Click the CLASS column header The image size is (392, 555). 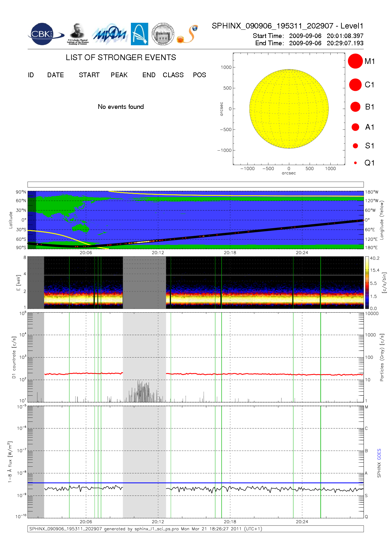point(173,75)
